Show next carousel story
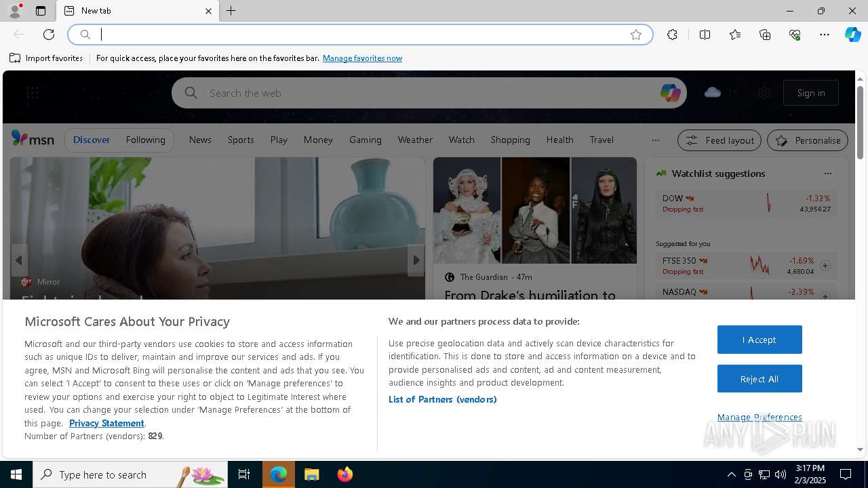The width and height of the screenshot is (868, 488). [416, 260]
